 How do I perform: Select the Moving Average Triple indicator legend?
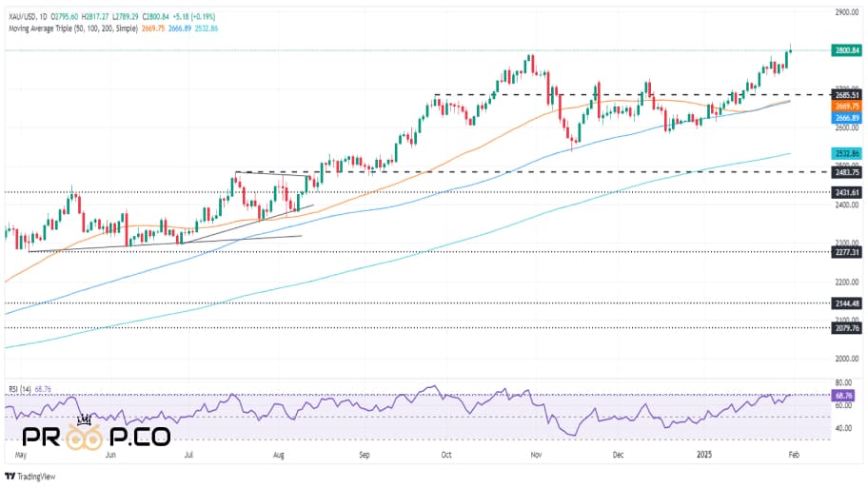(73, 29)
